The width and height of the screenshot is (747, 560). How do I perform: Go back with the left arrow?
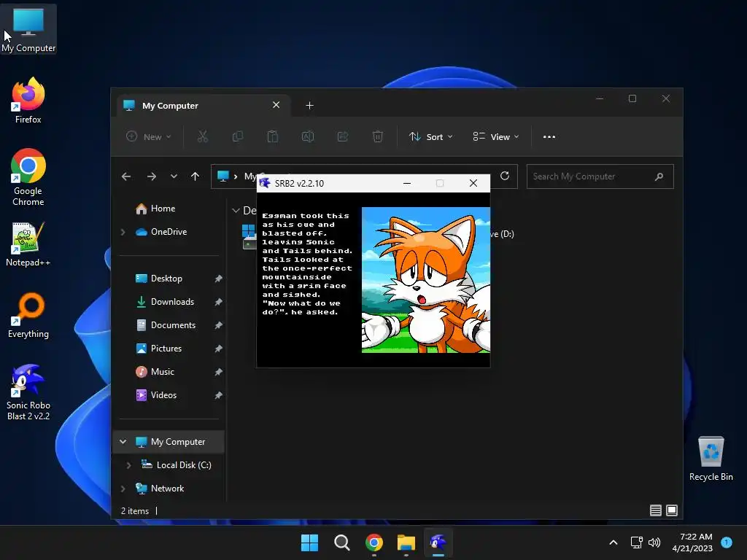click(x=125, y=176)
